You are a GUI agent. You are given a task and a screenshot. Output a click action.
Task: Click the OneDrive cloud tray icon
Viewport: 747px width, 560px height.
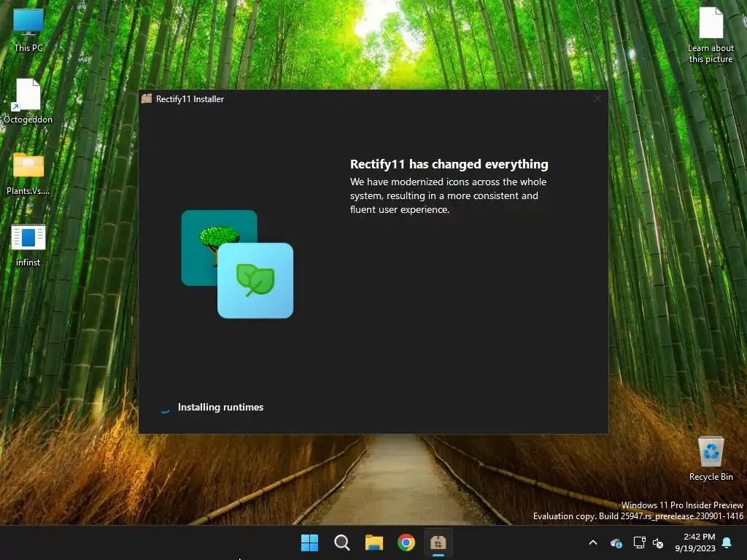click(x=616, y=542)
